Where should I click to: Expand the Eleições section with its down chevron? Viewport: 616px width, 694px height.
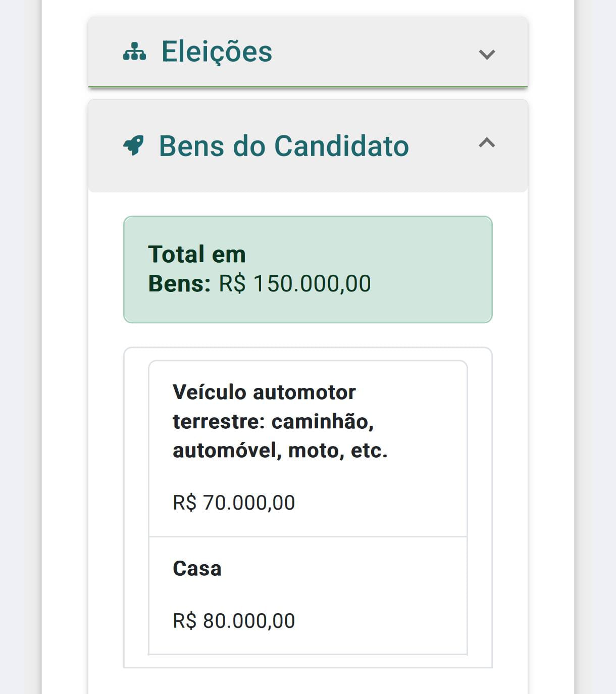coord(487,54)
